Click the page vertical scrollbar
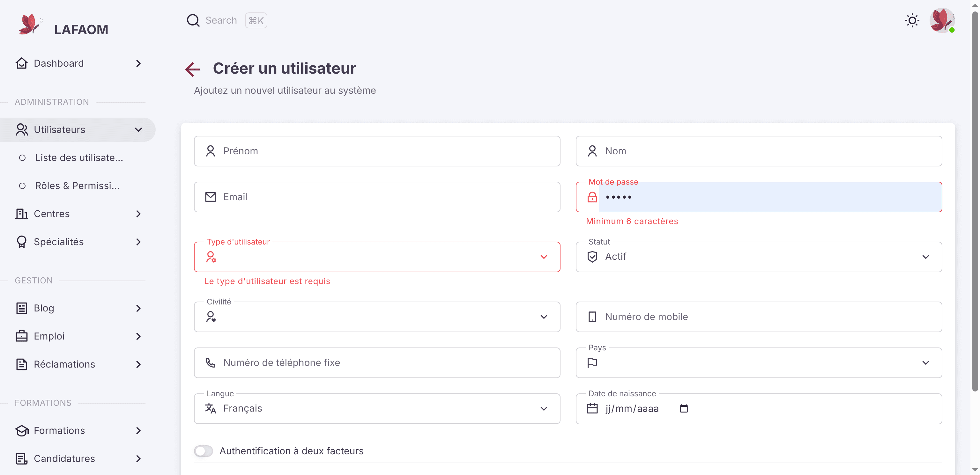This screenshot has width=980, height=475. 975,201
